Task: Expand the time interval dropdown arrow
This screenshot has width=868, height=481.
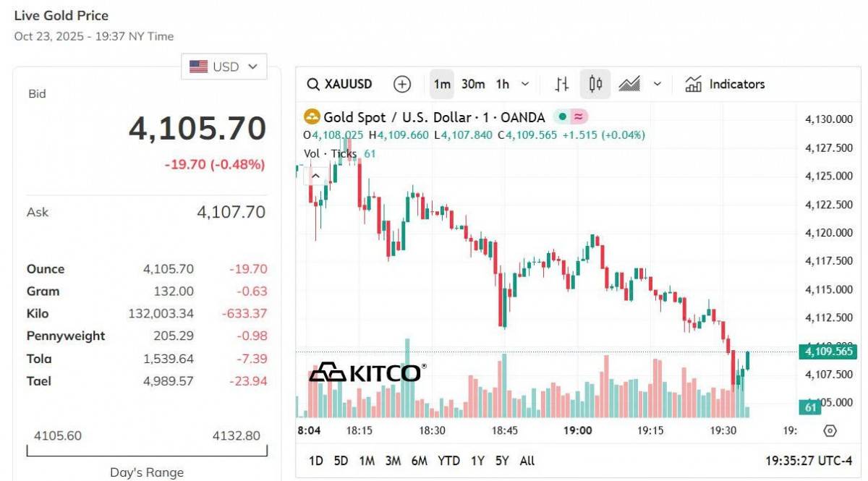Action: click(x=525, y=84)
